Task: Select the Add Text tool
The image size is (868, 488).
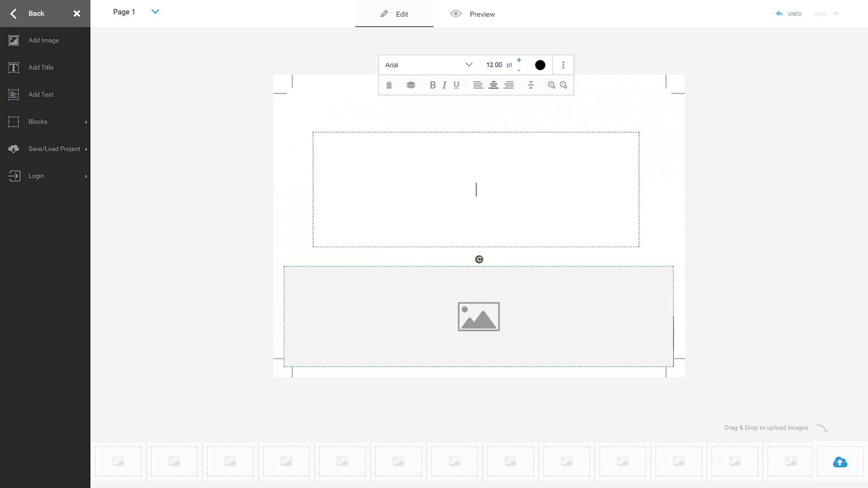Action: [x=13, y=94]
